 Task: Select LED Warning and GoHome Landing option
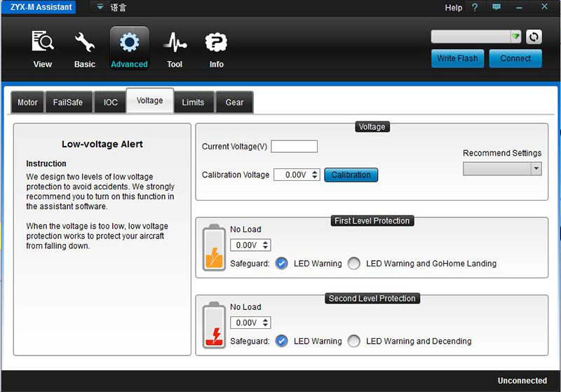354,263
